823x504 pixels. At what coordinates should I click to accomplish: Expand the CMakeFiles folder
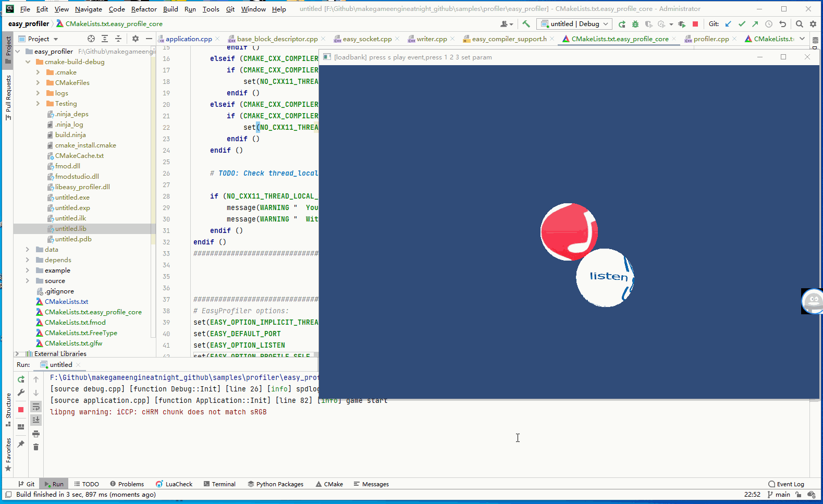[38, 83]
